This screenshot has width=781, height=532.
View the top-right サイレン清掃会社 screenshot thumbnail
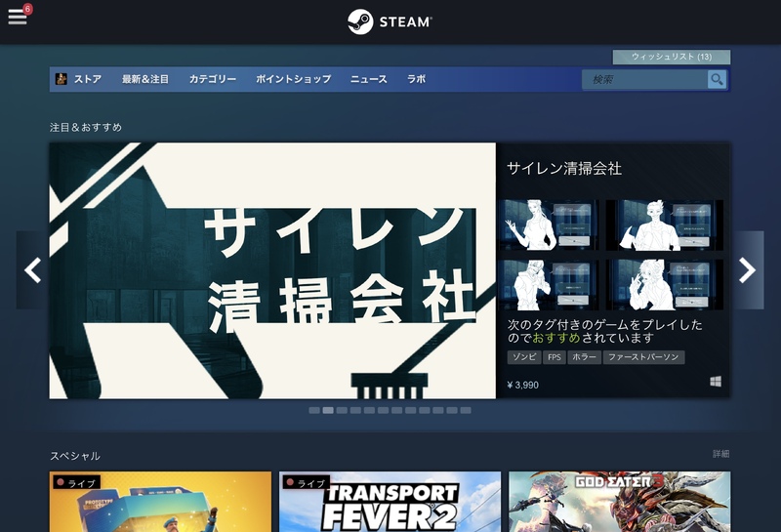pyautogui.click(x=665, y=225)
